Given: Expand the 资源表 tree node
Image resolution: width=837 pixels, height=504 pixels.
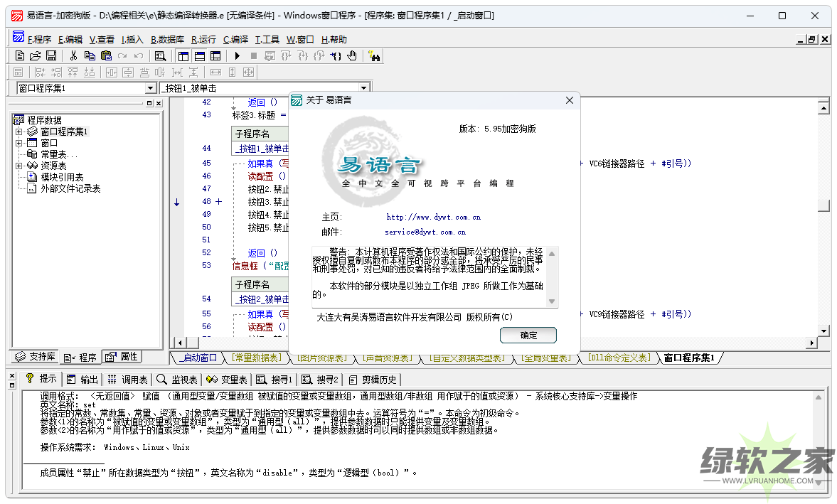Looking at the screenshot, I should (x=19, y=166).
